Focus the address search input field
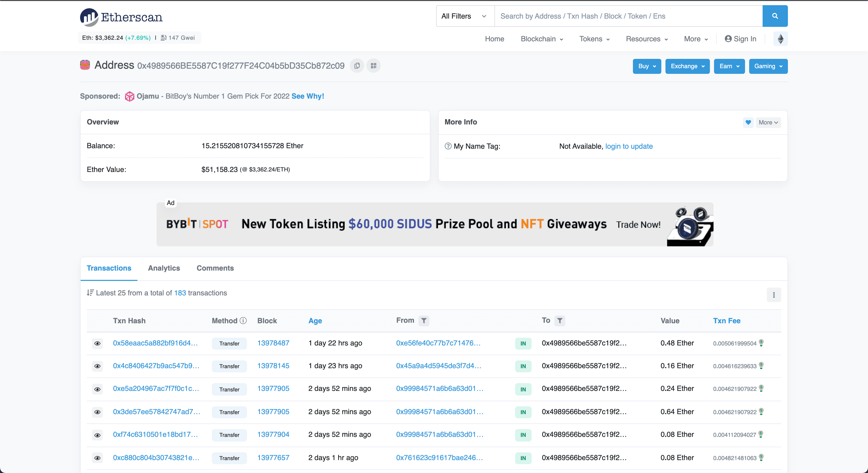This screenshot has height=473, width=868. click(628, 16)
